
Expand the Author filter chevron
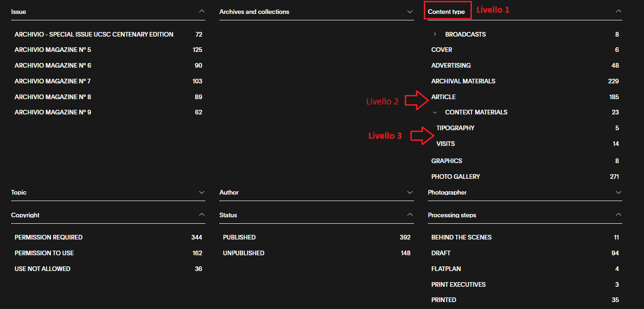pyautogui.click(x=409, y=192)
